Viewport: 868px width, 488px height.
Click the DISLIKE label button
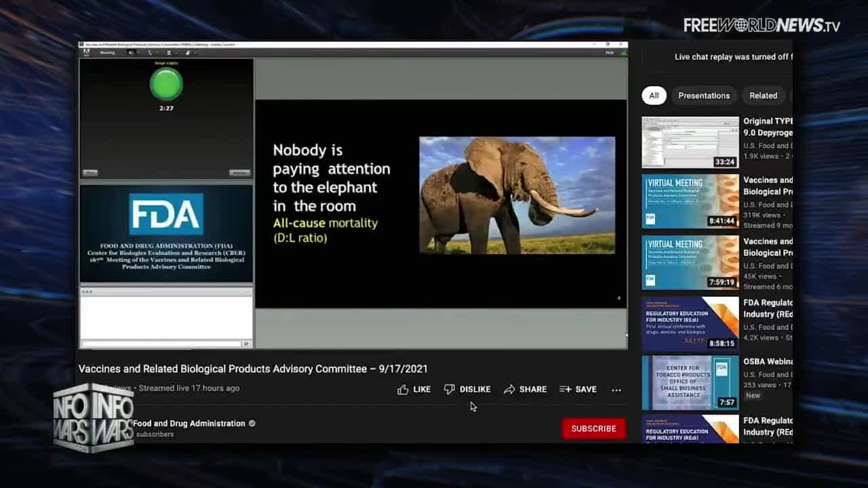pos(475,390)
